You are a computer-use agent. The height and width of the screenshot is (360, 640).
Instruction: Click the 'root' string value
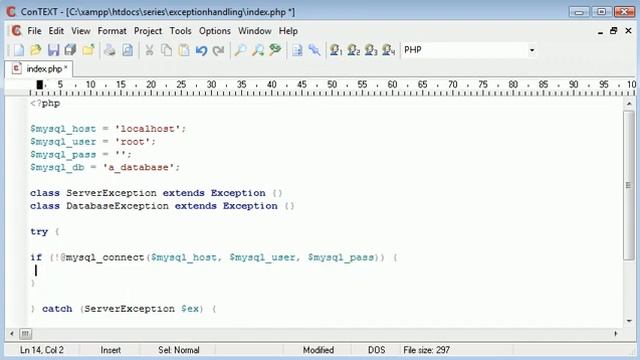pyautogui.click(x=132, y=142)
